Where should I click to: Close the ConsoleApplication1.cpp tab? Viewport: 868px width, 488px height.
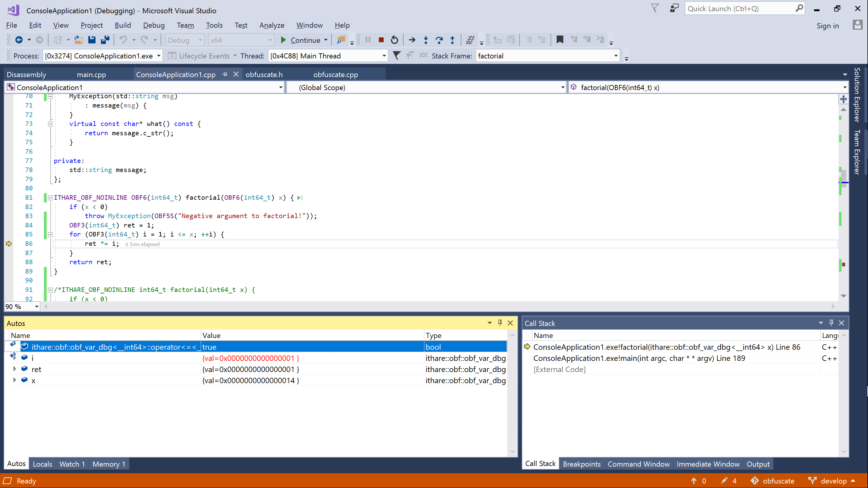236,74
